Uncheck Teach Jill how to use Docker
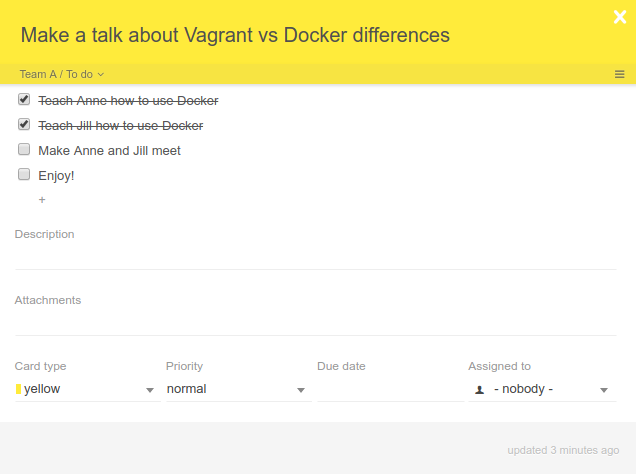 (x=24, y=125)
